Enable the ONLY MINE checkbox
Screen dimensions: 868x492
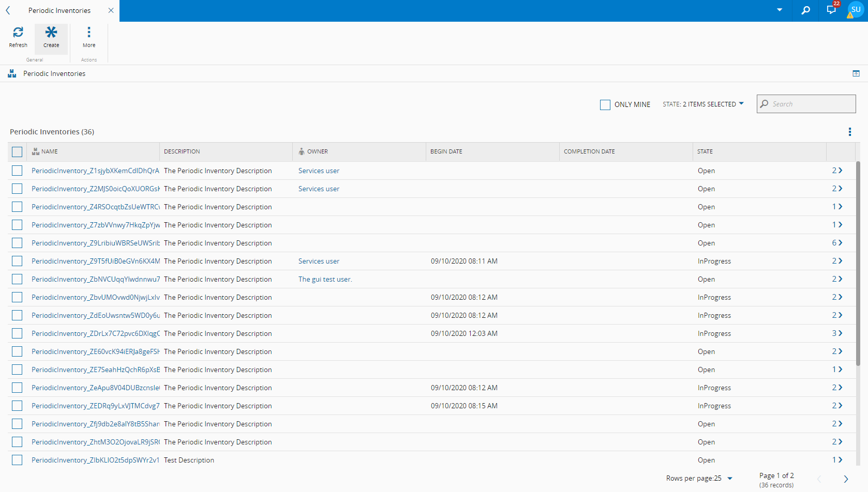pyautogui.click(x=605, y=104)
